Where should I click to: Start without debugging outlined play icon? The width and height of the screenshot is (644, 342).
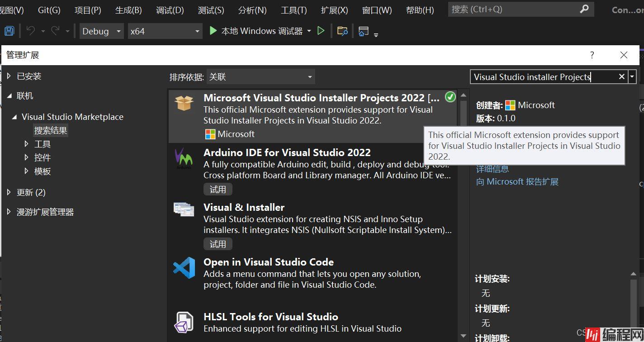321,31
